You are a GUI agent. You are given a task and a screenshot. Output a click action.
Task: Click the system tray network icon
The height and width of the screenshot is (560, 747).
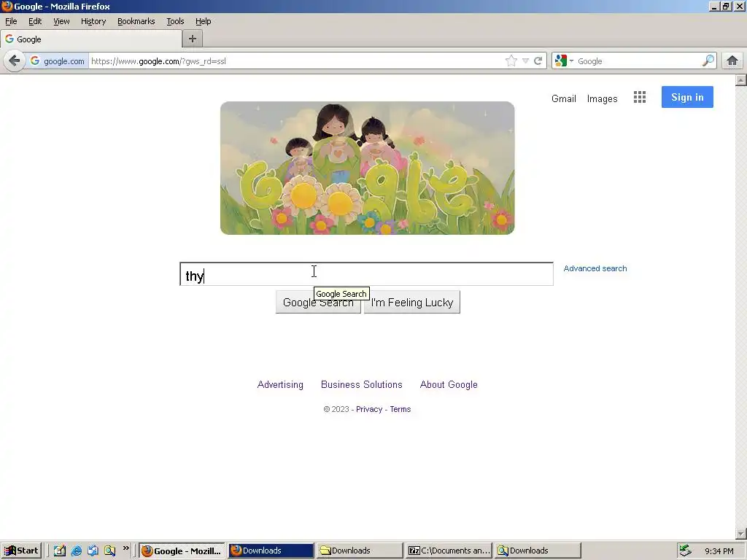pyautogui.click(x=685, y=551)
